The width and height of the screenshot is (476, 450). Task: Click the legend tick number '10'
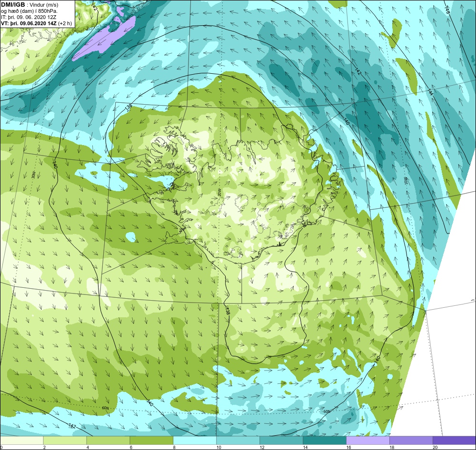click(x=218, y=447)
